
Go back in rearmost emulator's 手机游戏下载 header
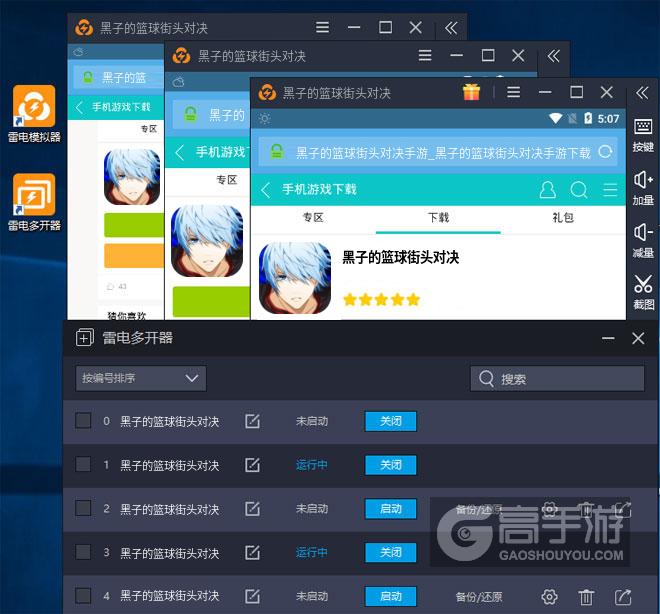(79, 107)
